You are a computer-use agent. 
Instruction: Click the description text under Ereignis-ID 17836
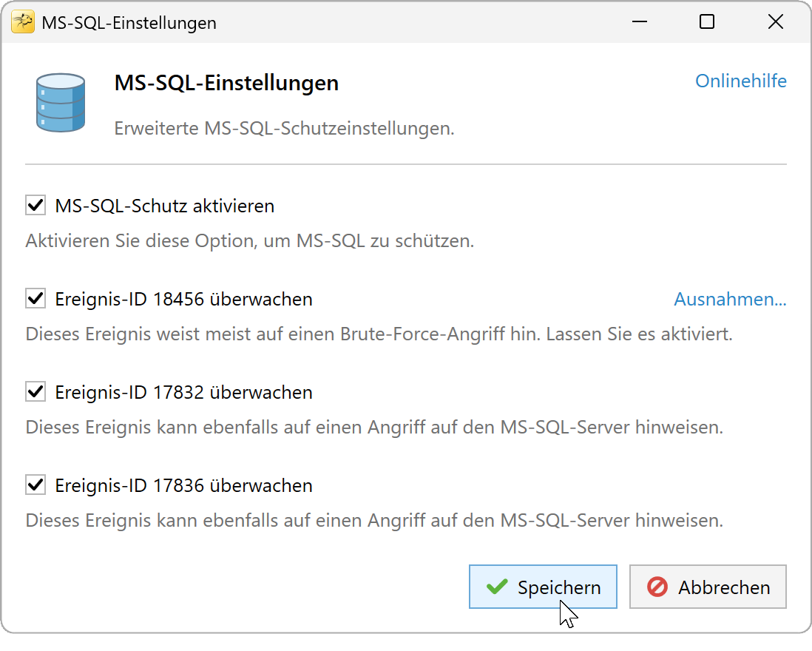click(374, 521)
